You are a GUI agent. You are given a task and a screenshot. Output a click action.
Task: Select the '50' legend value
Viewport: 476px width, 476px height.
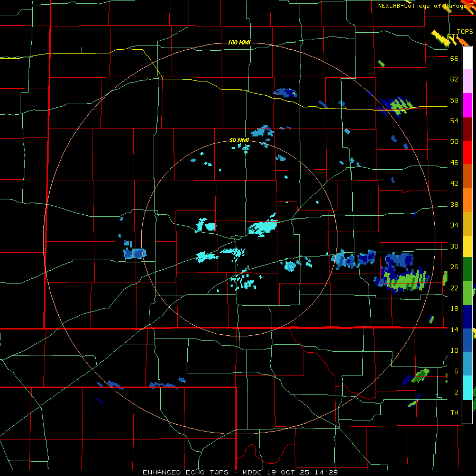point(454,141)
